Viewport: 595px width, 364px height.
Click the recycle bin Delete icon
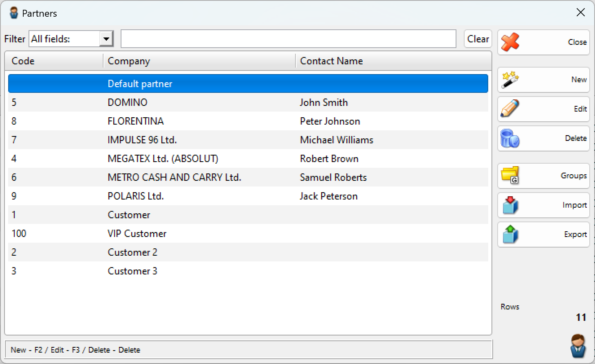pos(510,138)
